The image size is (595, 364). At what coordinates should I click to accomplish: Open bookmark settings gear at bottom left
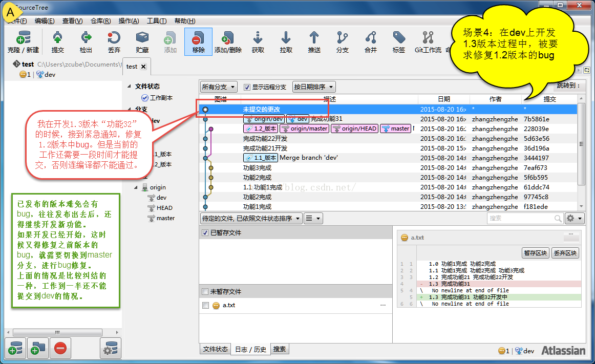click(111, 348)
